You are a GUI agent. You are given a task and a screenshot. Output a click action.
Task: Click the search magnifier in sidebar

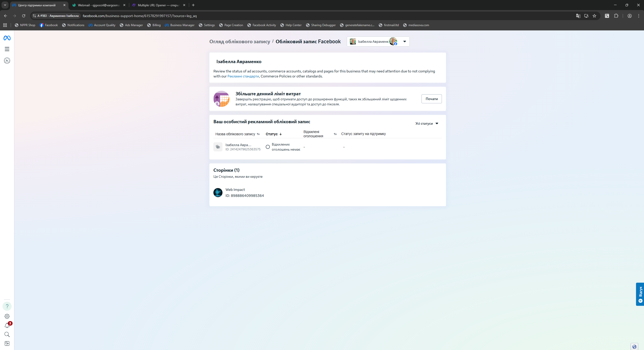[7, 334]
